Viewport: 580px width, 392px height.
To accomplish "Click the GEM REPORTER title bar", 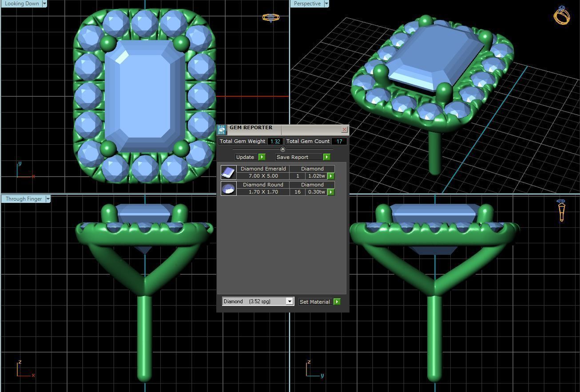I will click(283, 130).
